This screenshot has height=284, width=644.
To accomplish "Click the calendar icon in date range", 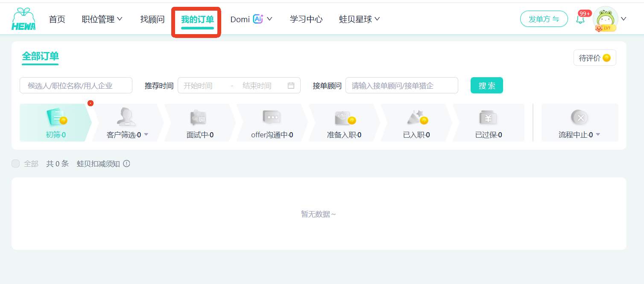I will (x=291, y=85).
